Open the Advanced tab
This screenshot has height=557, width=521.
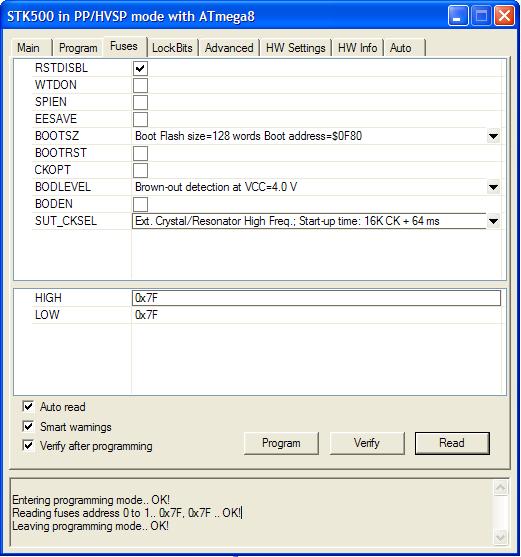tap(229, 48)
